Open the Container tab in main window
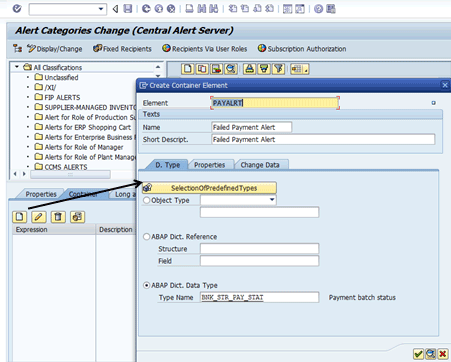 point(83,194)
